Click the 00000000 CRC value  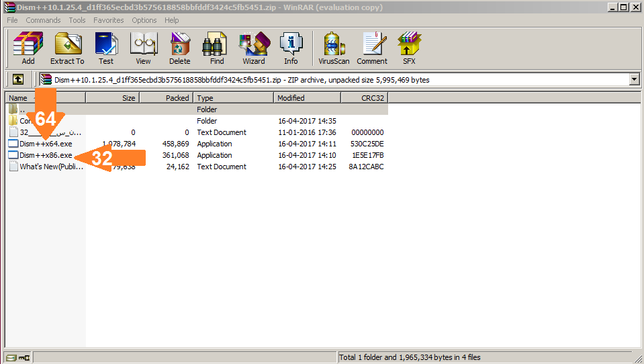coord(367,132)
